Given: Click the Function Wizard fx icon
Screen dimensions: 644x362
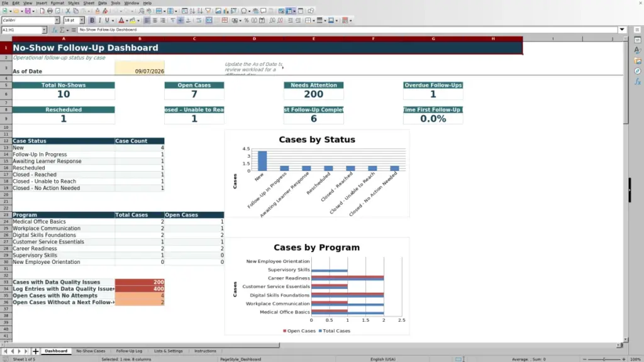Looking at the screenshot, I should (54, 30).
